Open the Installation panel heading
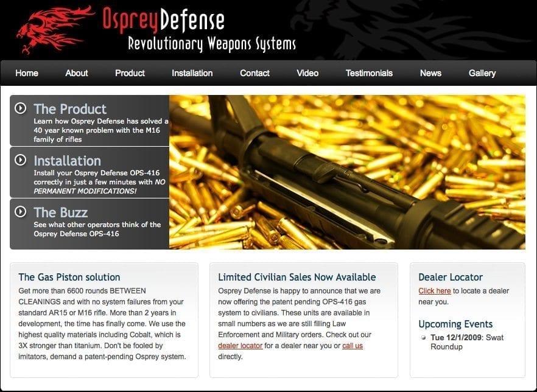Screen dimensions: 537x392 click(67, 161)
